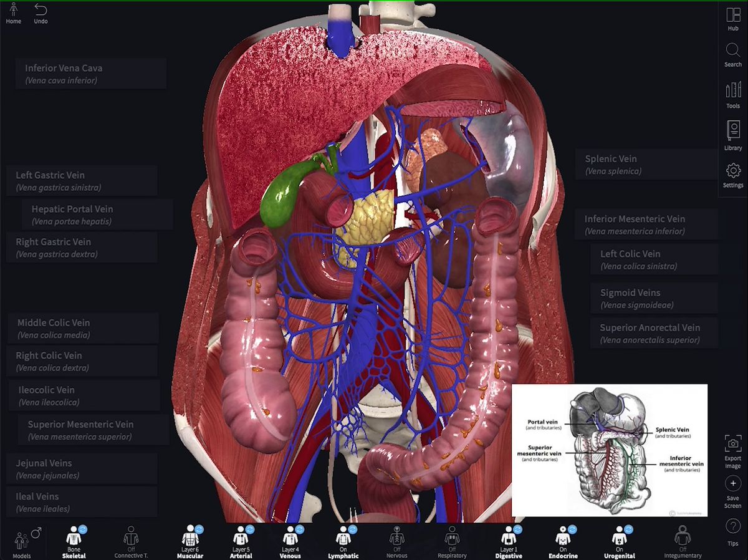The width and height of the screenshot is (748, 560).
Task: Open the Library icon
Action: (733, 133)
